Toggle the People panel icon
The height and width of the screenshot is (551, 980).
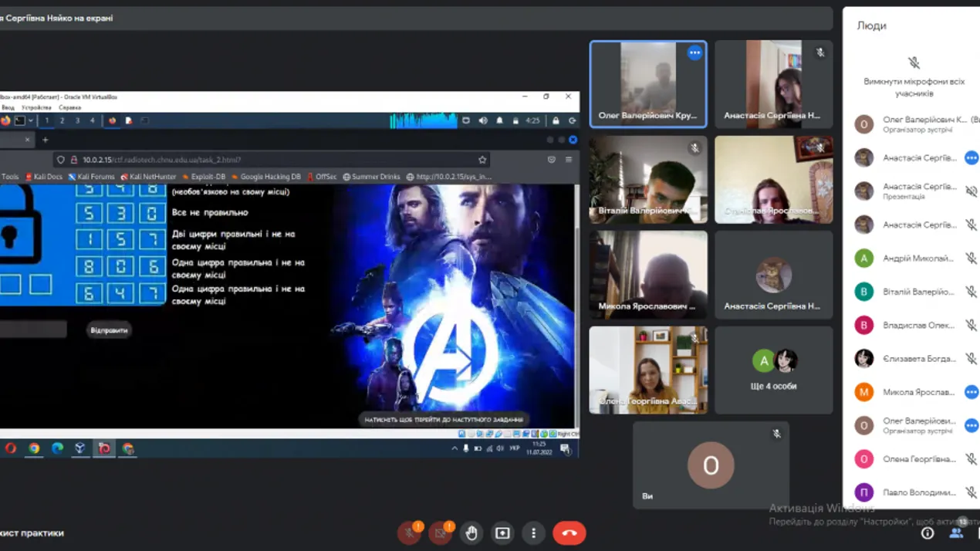coord(956,533)
